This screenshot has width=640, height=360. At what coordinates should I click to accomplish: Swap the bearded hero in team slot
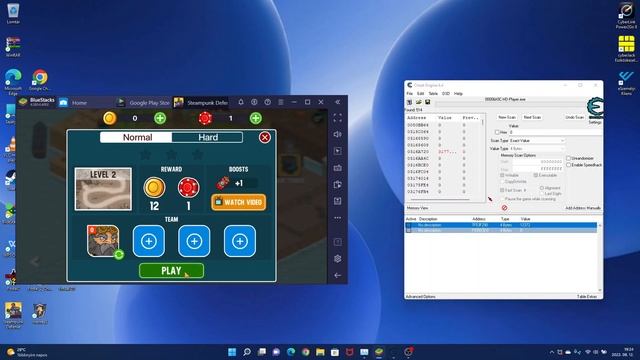point(119,255)
